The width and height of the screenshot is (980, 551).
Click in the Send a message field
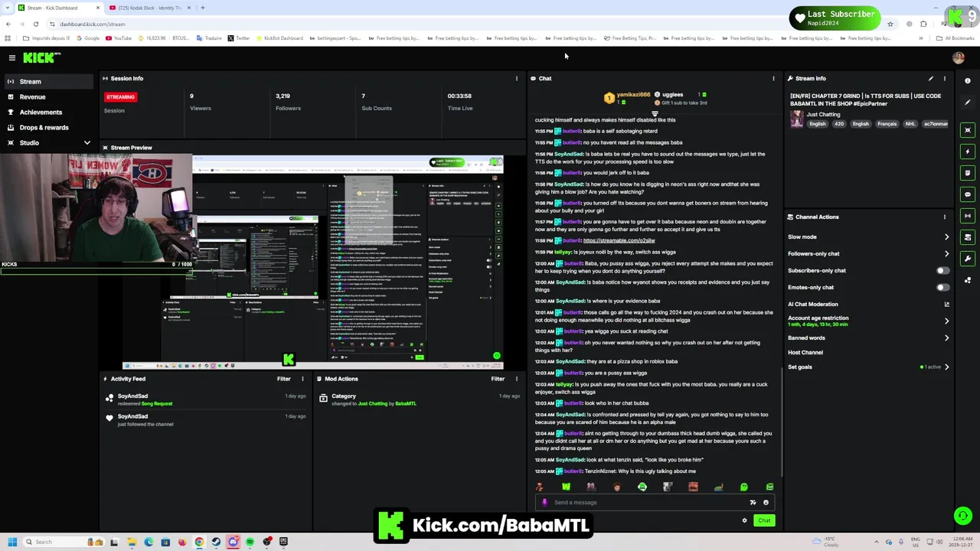click(655, 503)
